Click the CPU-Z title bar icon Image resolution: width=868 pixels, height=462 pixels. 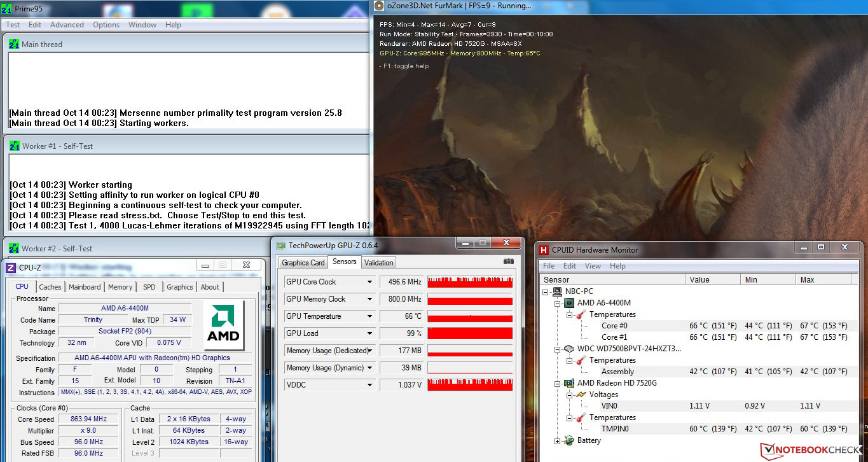coord(11,267)
